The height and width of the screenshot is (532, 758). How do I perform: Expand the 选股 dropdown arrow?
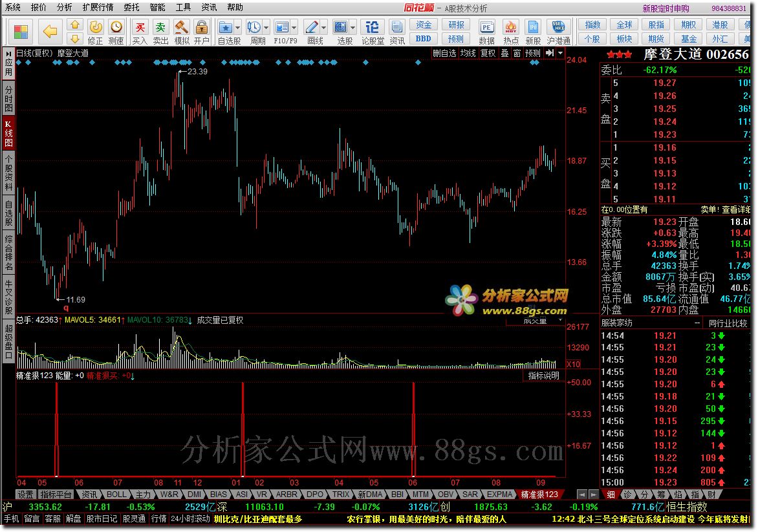point(353,28)
